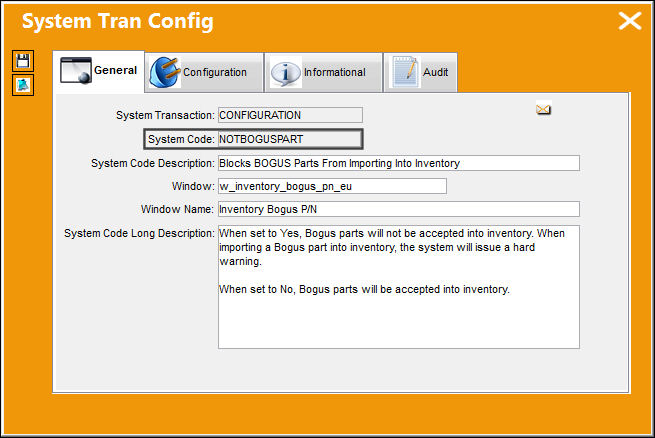Click the envelope mail icon

[543, 109]
